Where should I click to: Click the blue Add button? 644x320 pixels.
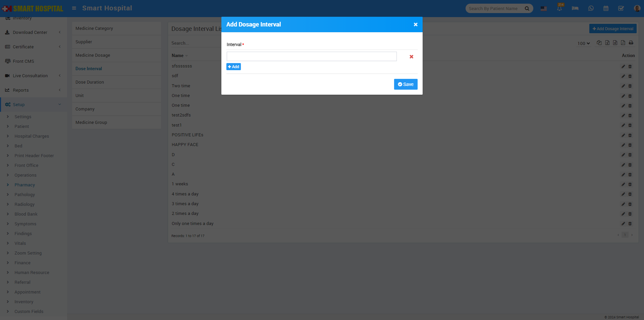click(x=233, y=67)
